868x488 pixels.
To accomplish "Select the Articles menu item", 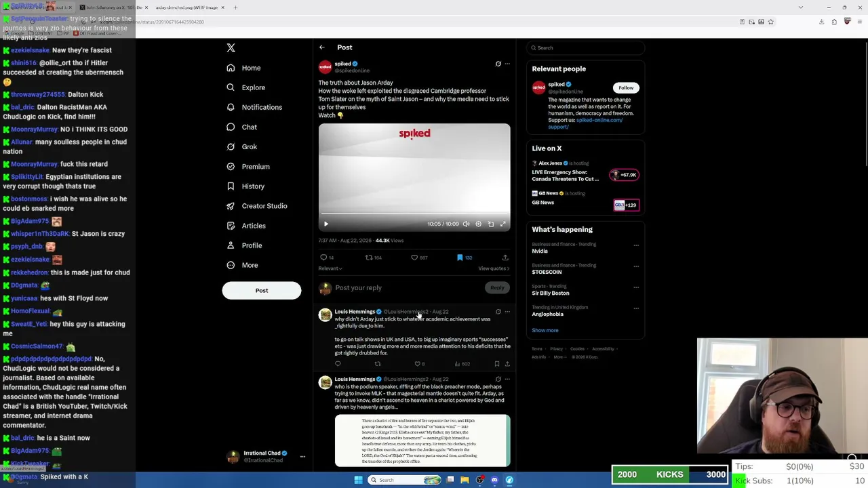I will tap(254, 226).
